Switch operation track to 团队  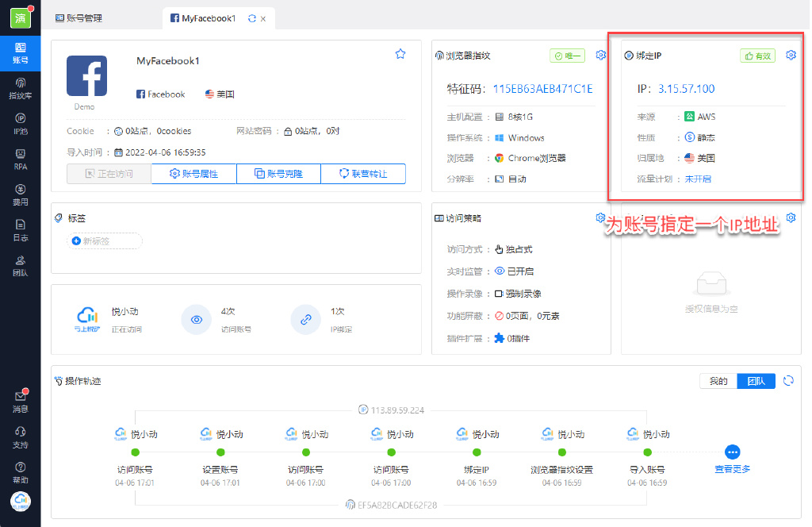[756, 381]
